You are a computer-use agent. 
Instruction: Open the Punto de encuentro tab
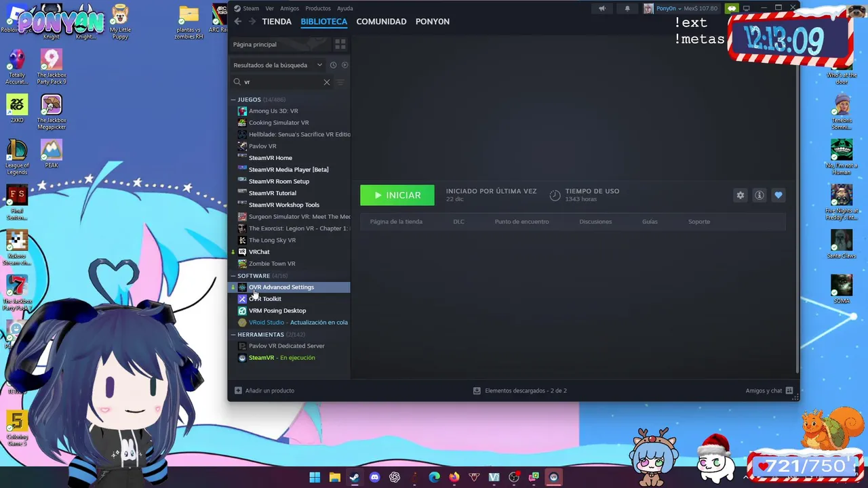click(521, 222)
